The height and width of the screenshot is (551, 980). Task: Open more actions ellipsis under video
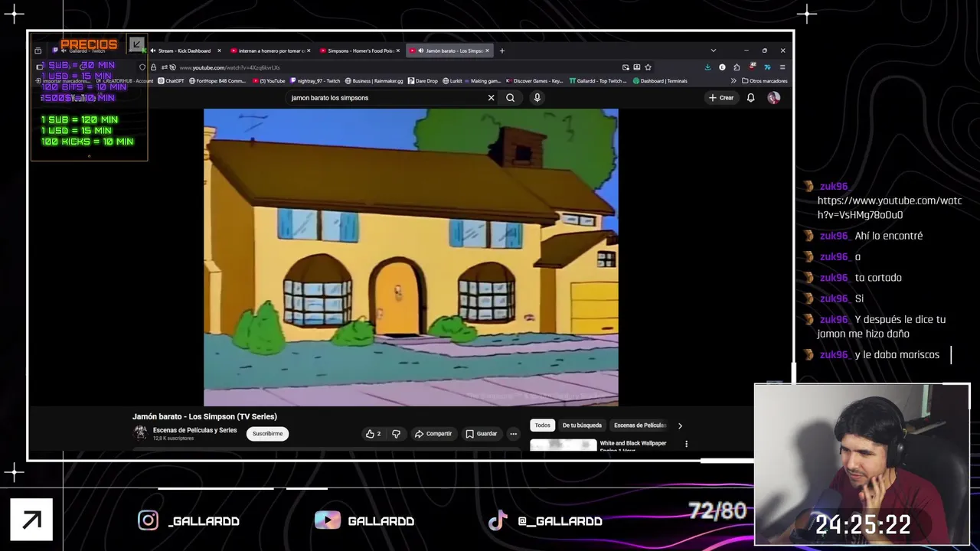[x=514, y=434]
